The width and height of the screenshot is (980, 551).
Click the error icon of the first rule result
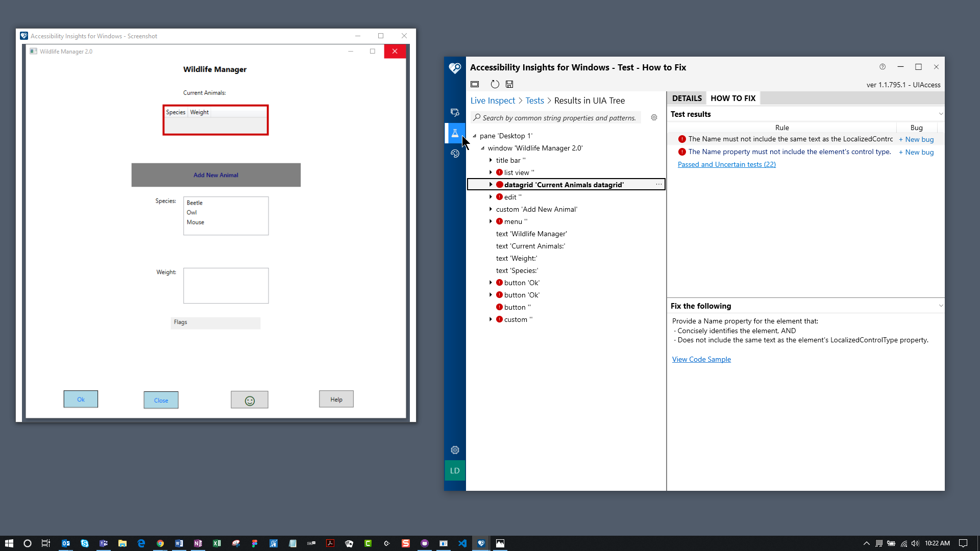point(682,139)
